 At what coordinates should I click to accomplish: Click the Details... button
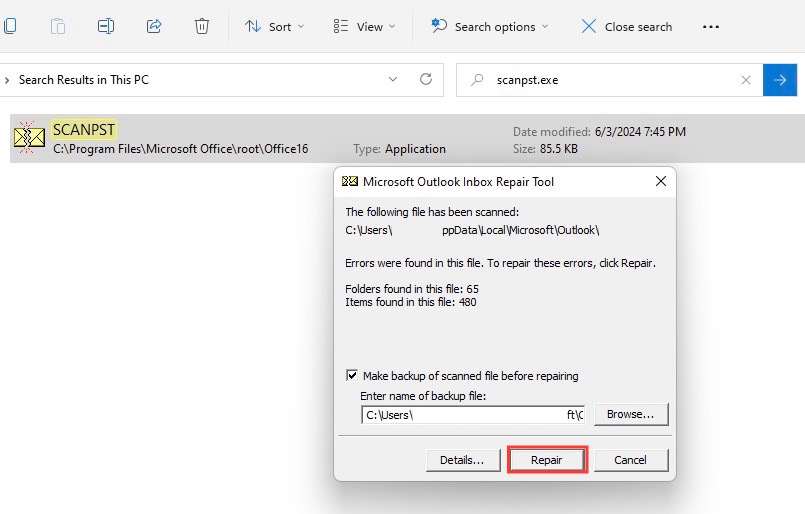point(462,460)
